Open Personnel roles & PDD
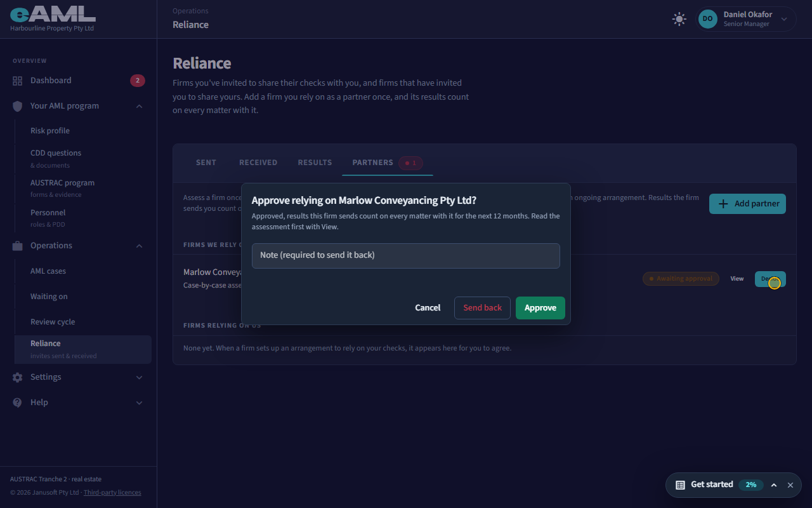 tap(83, 218)
